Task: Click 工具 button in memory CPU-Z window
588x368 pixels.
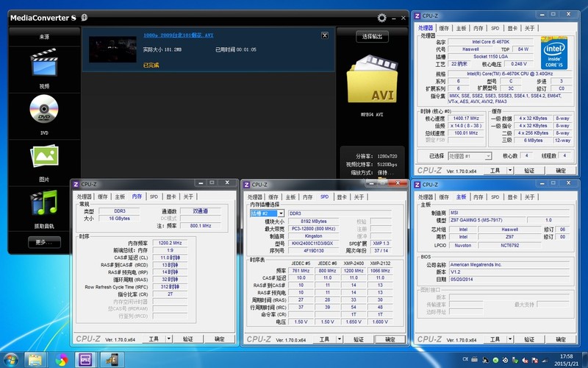Action: click(154, 339)
